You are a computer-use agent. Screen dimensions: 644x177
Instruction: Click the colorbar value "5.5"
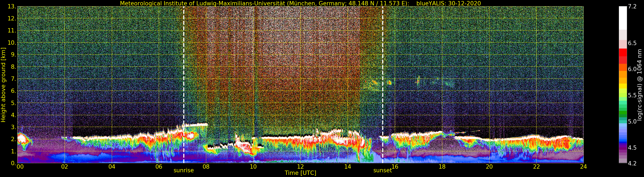click(632, 95)
